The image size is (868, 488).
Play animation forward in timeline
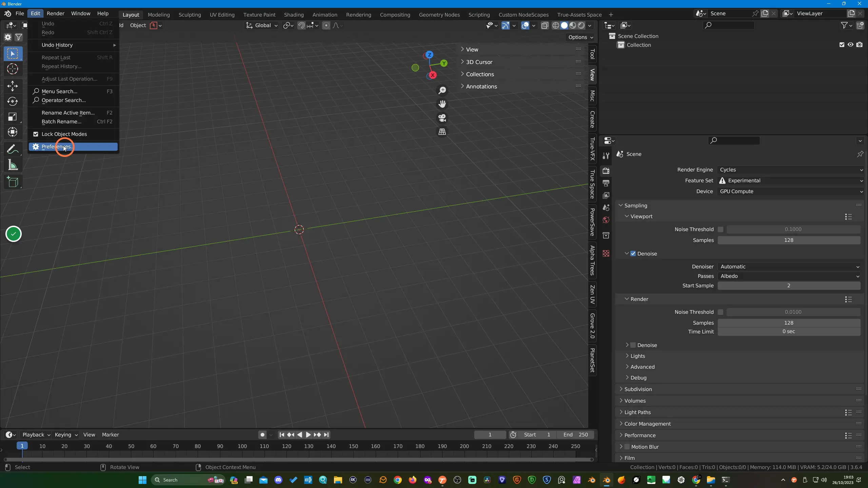tap(308, 435)
